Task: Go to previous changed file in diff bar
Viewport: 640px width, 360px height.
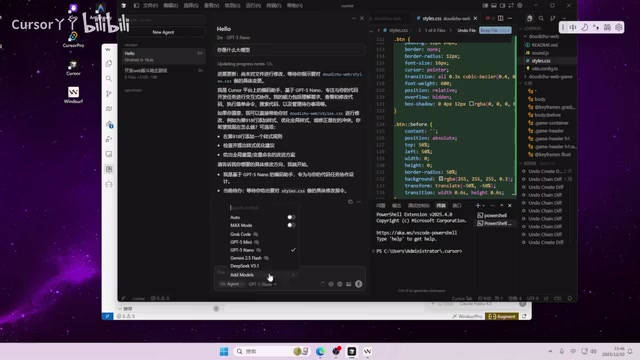Action: click(420, 30)
